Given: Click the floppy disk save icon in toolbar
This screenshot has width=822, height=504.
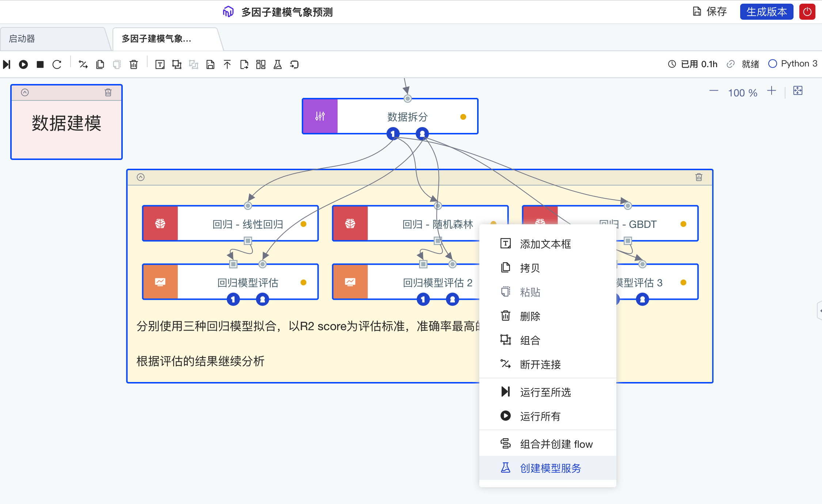Looking at the screenshot, I should (x=210, y=65).
